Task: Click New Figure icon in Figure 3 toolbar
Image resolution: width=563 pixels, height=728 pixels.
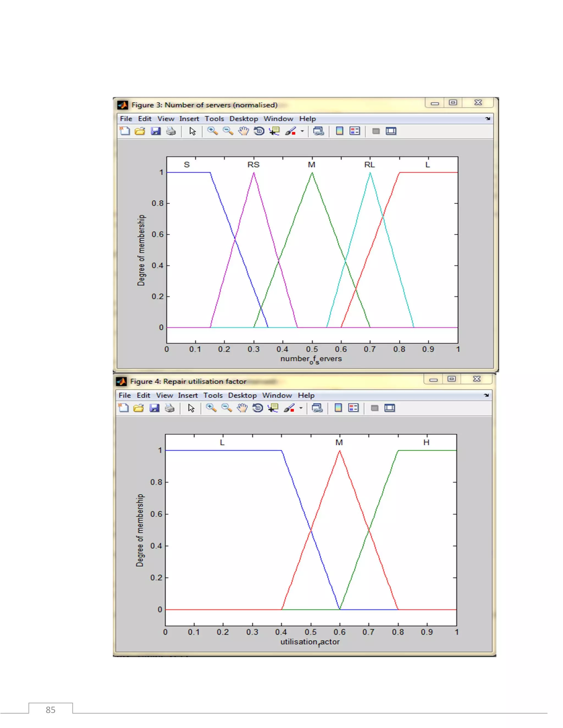Action: tap(125, 131)
